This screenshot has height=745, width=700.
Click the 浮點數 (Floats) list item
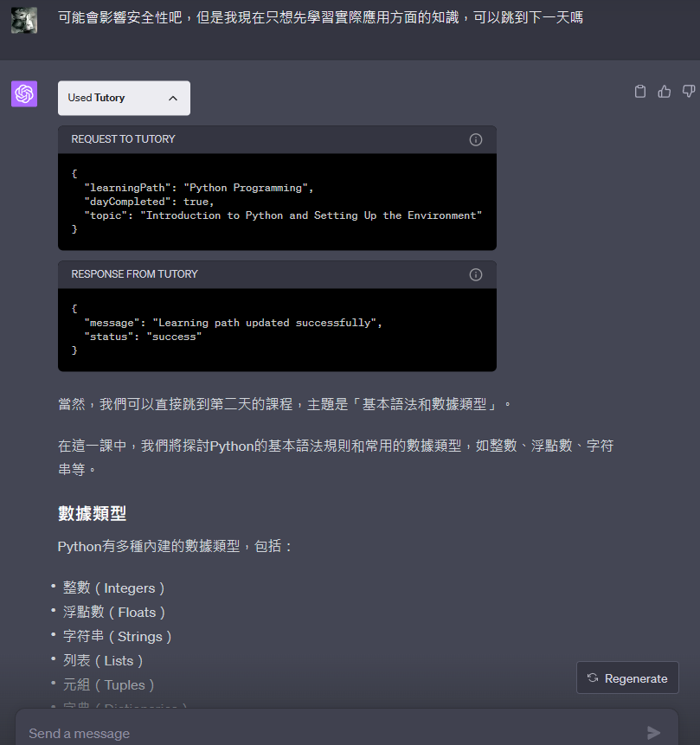tap(114, 613)
